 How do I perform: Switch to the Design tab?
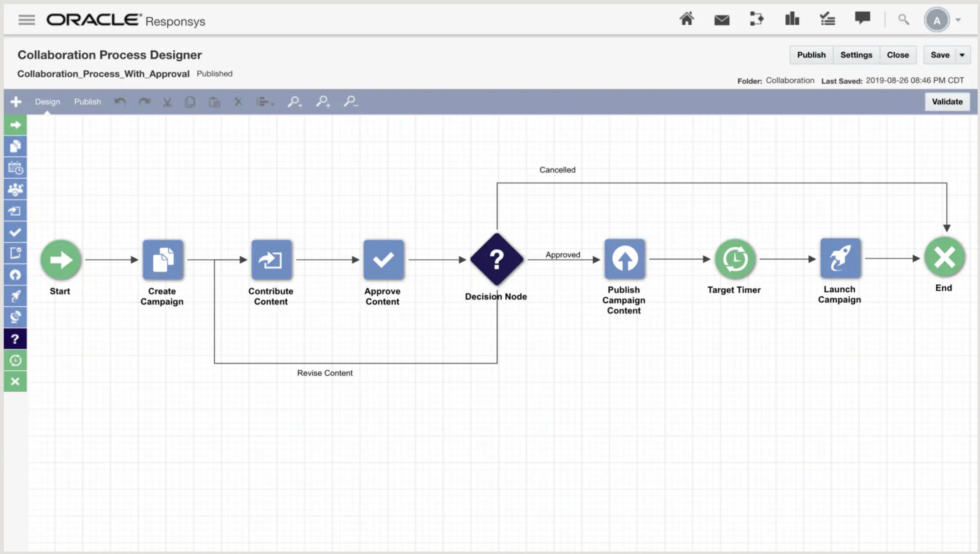(x=47, y=102)
